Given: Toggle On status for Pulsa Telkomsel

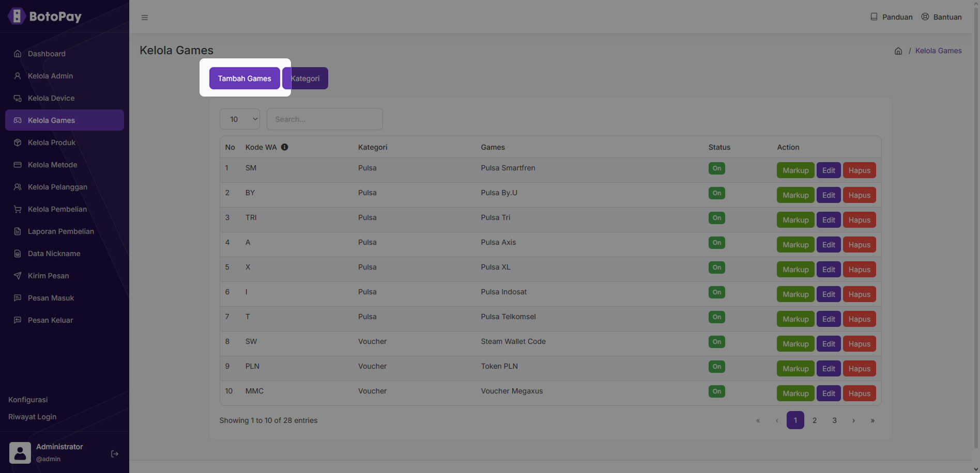Looking at the screenshot, I should pyautogui.click(x=717, y=317).
